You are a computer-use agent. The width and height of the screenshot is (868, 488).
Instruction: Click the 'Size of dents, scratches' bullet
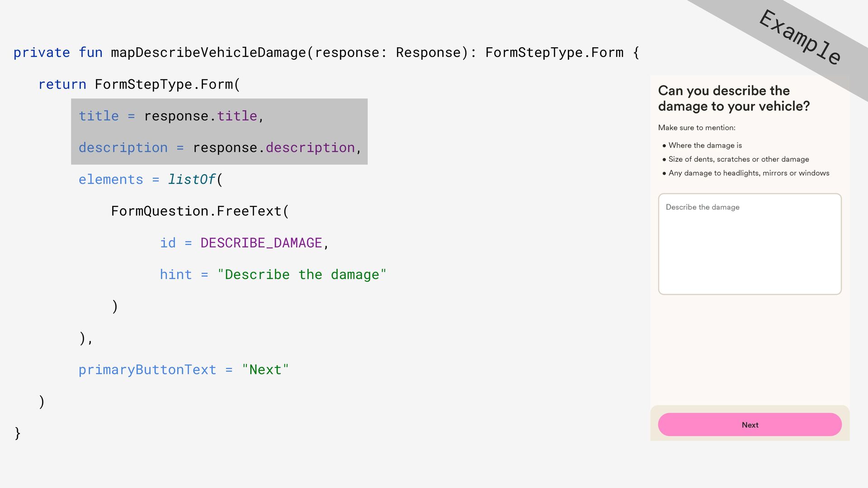coord(738,160)
